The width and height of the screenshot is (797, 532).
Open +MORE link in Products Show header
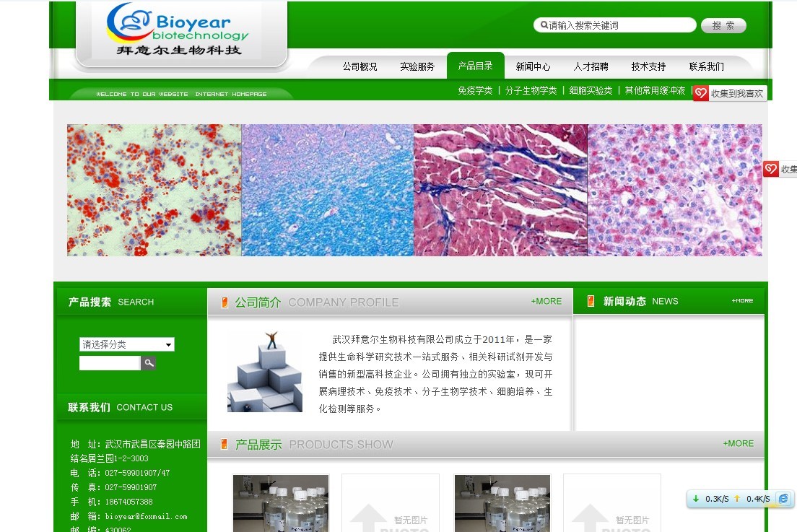(x=738, y=443)
